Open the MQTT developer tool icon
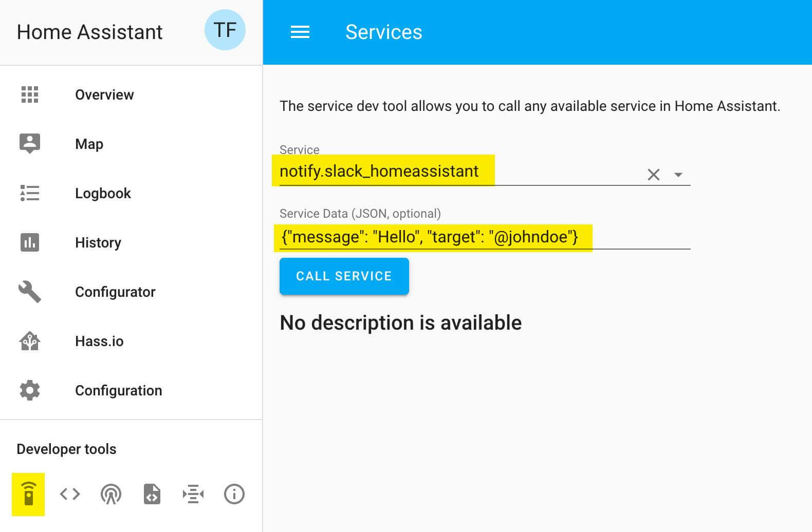812x532 pixels. (x=193, y=494)
